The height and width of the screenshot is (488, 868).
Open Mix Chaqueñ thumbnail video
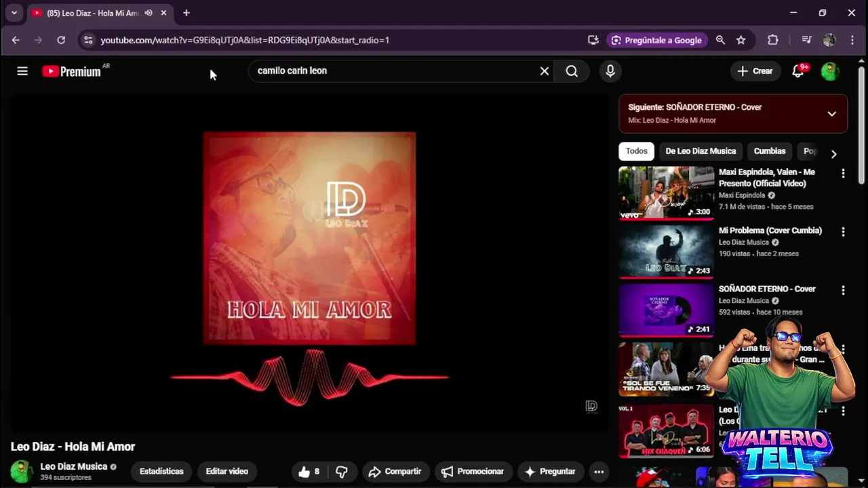(666, 431)
